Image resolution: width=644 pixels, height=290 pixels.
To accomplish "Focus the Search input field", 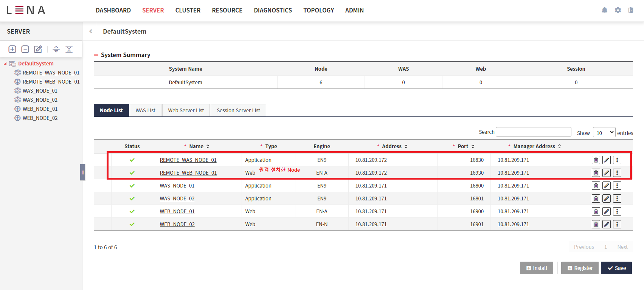I will (x=533, y=132).
